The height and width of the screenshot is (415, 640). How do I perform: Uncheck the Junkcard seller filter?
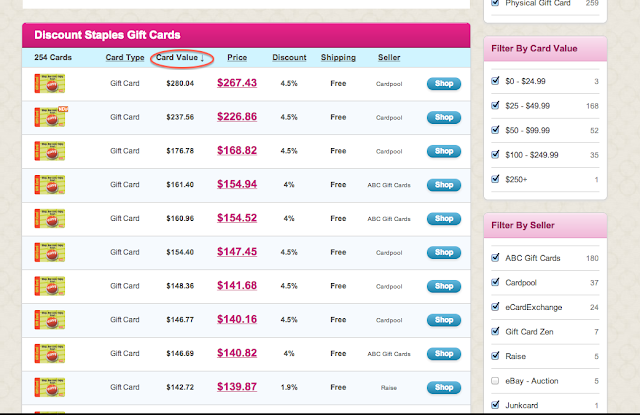click(x=495, y=405)
